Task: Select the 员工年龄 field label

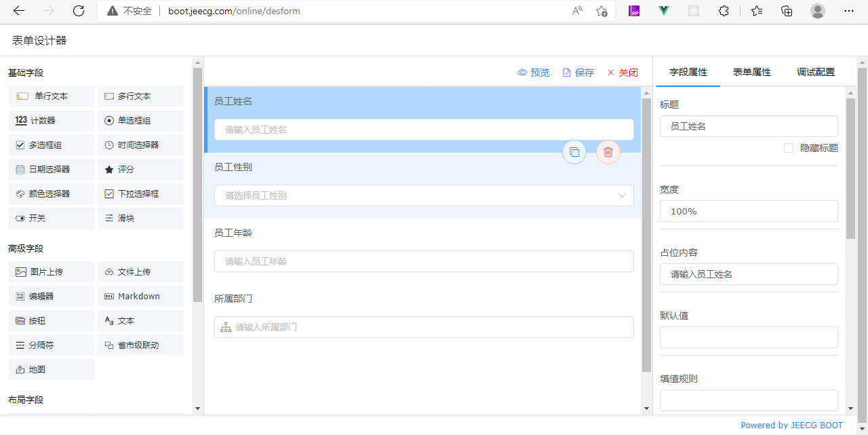Action: pos(233,233)
